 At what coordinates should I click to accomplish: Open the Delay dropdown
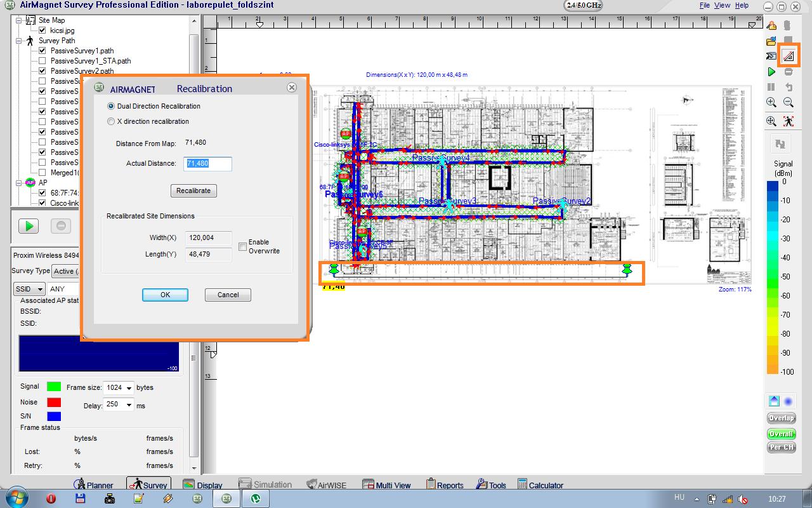point(129,405)
